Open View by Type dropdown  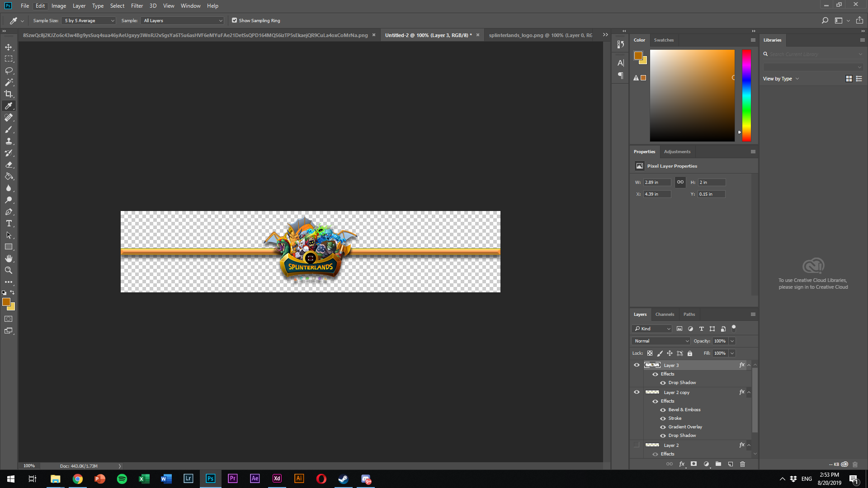pos(781,79)
